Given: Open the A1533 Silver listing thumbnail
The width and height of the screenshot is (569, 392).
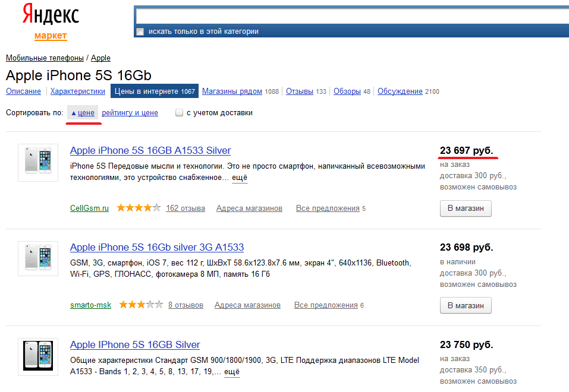Looking at the screenshot, I should (38, 163).
